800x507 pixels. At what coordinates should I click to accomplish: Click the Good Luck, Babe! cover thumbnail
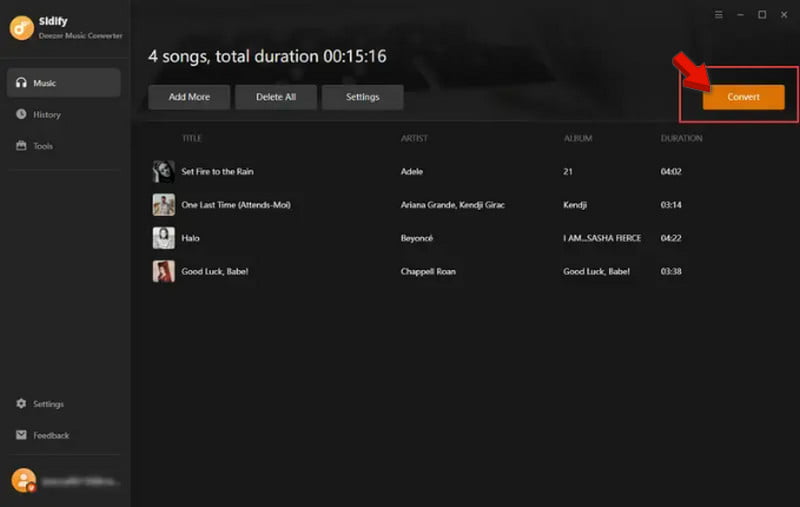(164, 271)
